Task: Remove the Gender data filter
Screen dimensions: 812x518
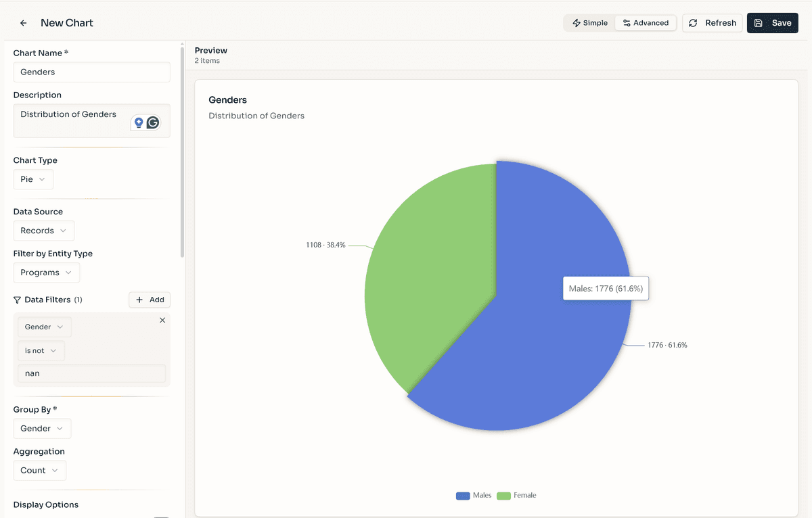Action: point(162,321)
